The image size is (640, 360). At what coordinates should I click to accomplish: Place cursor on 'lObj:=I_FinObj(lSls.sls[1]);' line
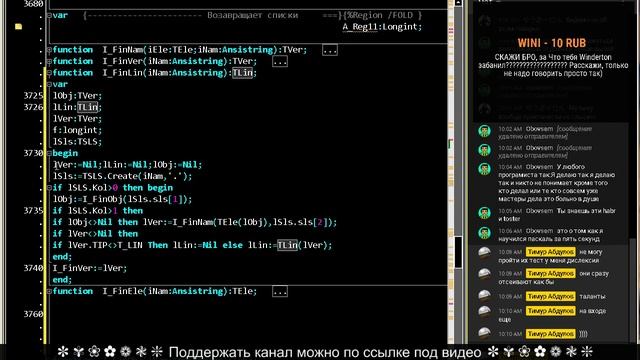point(122,199)
